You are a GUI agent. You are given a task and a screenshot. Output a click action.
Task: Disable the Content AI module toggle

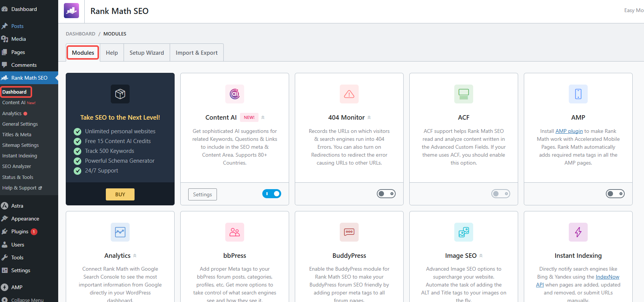[x=272, y=194]
